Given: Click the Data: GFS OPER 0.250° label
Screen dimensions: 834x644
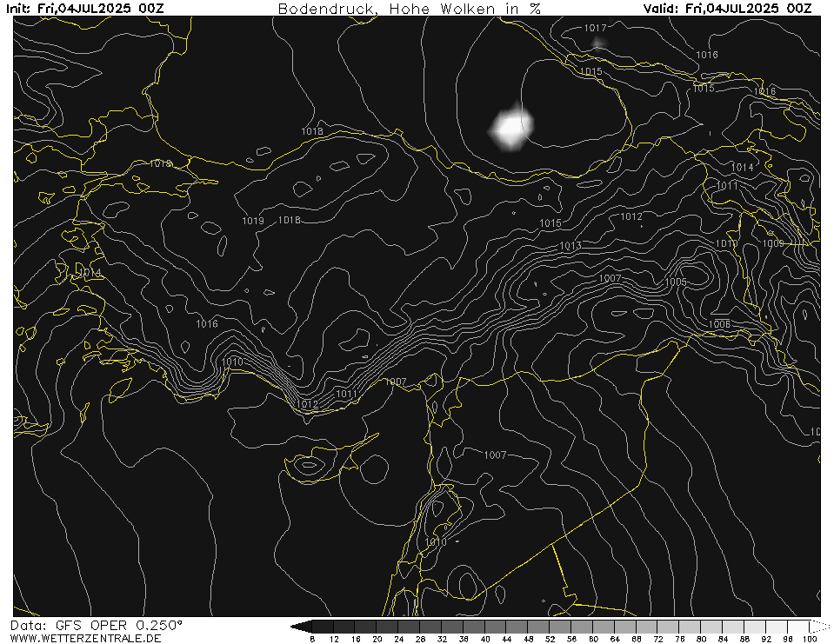Looking at the screenshot, I should [x=97, y=625].
